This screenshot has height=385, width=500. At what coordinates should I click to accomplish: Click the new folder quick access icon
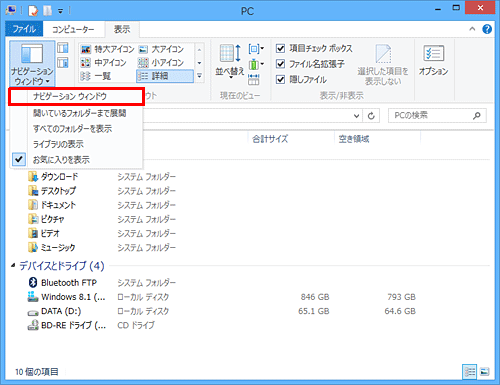point(48,11)
